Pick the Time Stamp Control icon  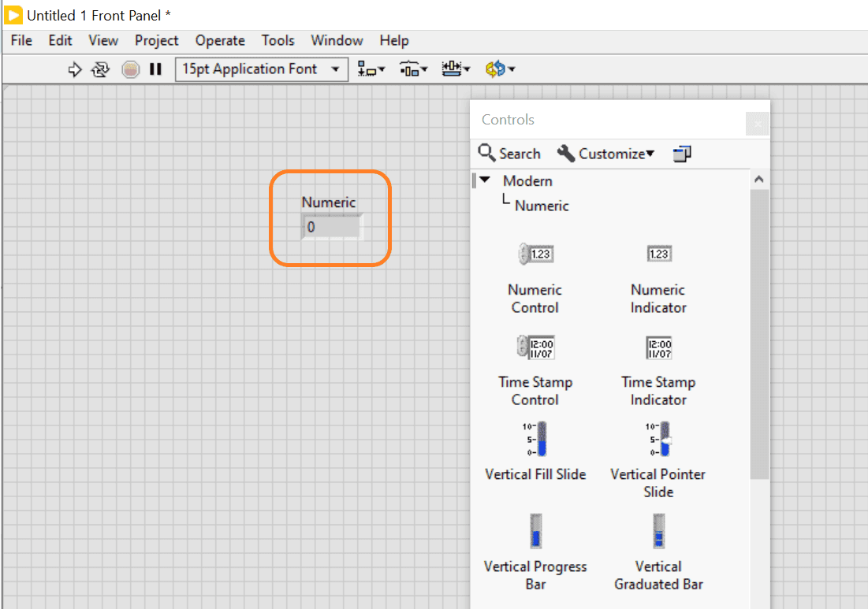[535, 347]
